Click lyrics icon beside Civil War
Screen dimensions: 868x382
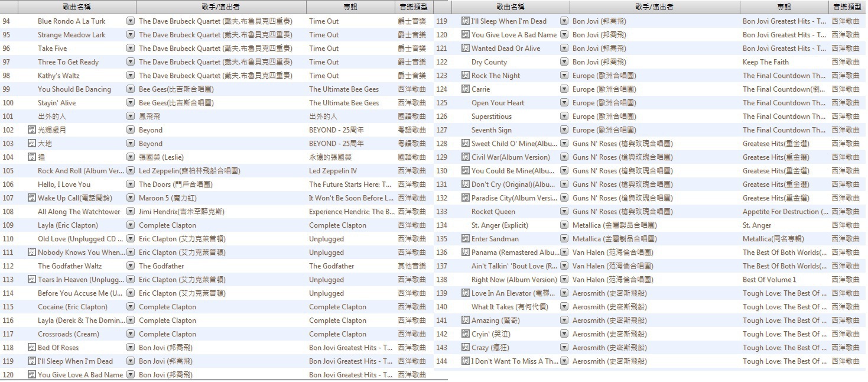pyautogui.click(x=466, y=157)
